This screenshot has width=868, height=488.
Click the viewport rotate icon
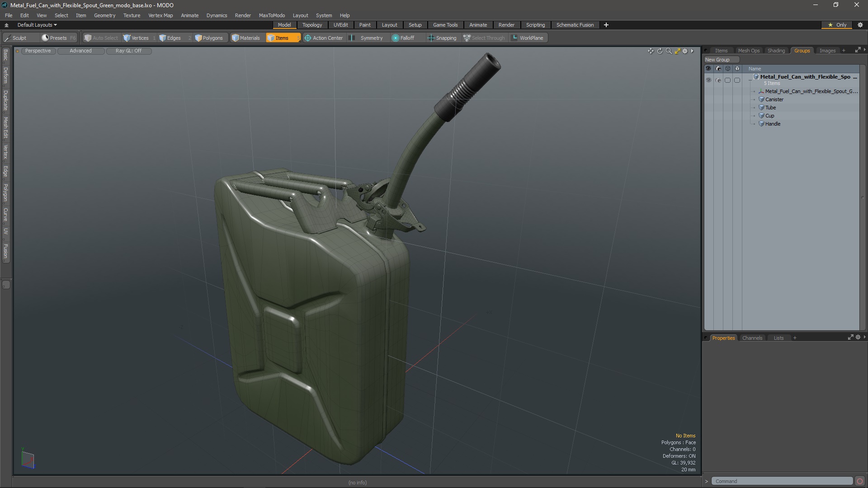[660, 51]
